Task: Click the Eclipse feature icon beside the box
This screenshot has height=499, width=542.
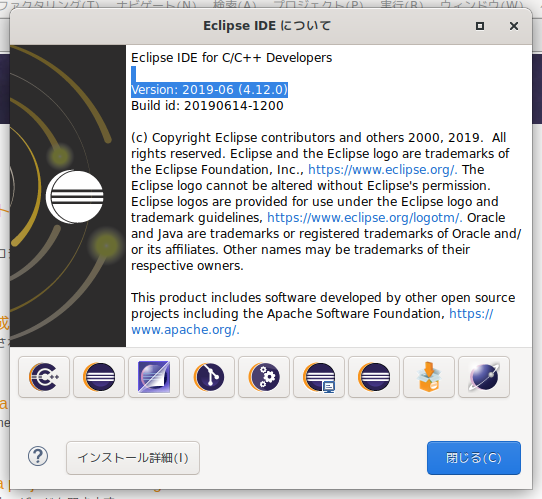Action: click(x=374, y=377)
